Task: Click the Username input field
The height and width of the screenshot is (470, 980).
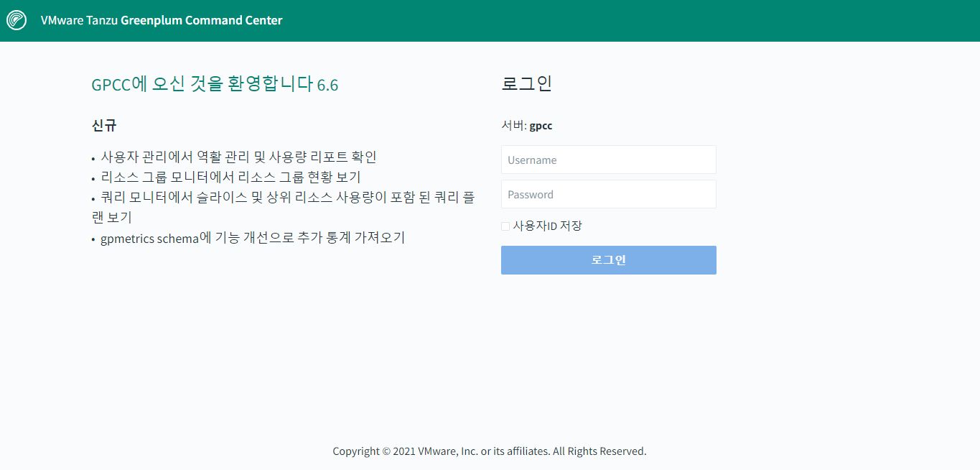Action: pyautogui.click(x=608, y=160)
